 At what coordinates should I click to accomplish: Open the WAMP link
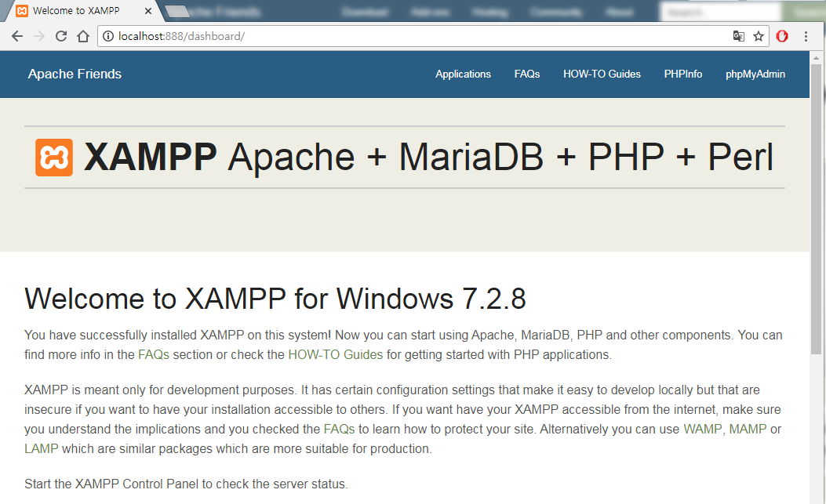point(702,429)
